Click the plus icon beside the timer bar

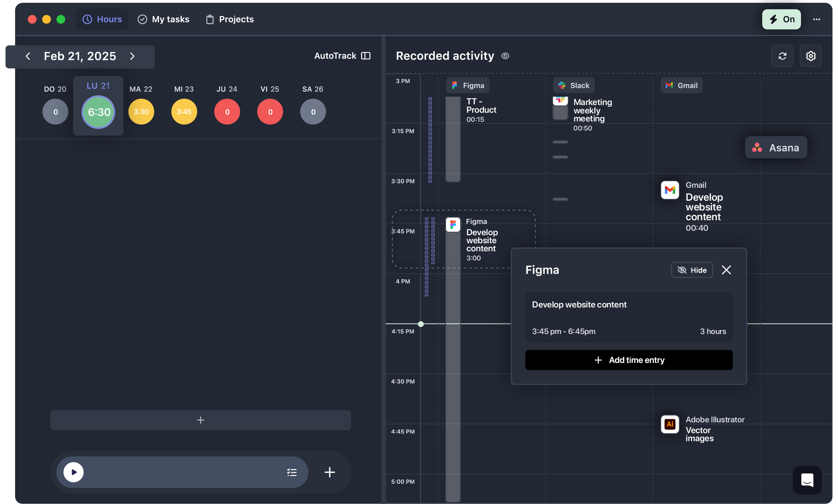point(329,472)
